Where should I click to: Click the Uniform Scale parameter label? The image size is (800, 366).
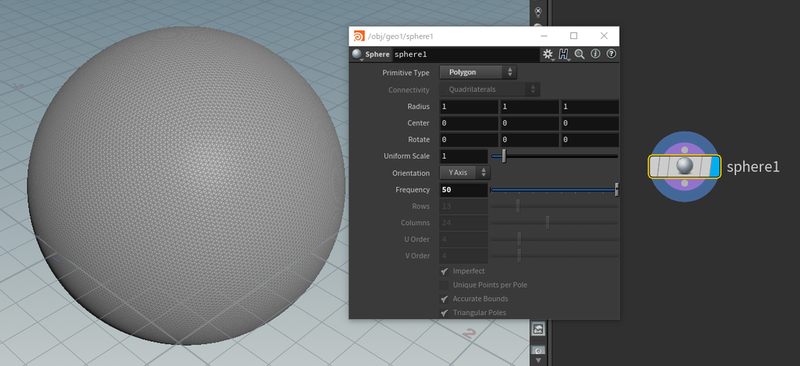point(407,156)
